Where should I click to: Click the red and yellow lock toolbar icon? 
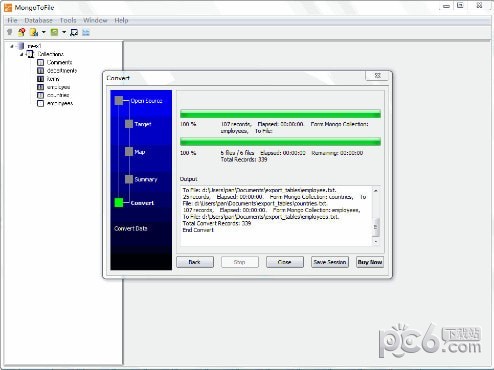[x=22, y=32]
